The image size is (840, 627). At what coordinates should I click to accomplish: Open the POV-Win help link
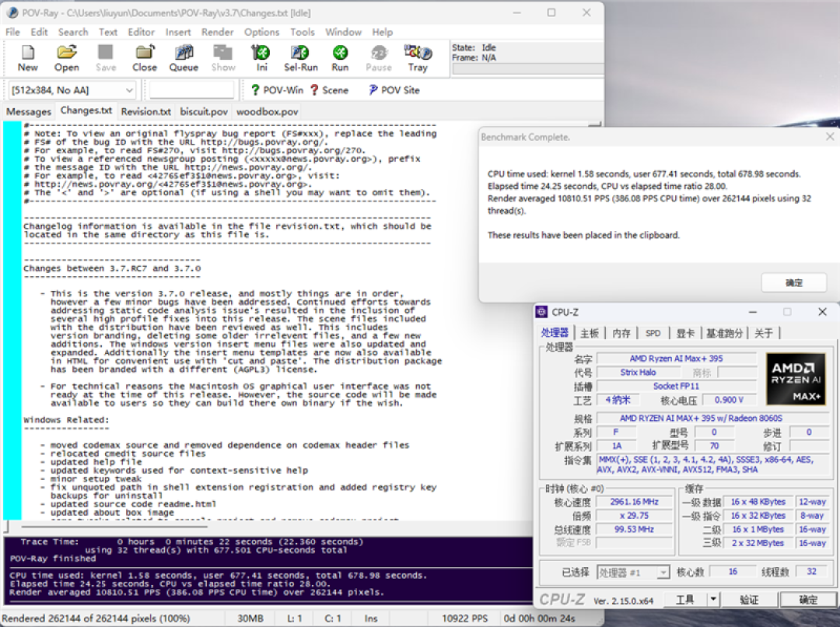[277, 90]
